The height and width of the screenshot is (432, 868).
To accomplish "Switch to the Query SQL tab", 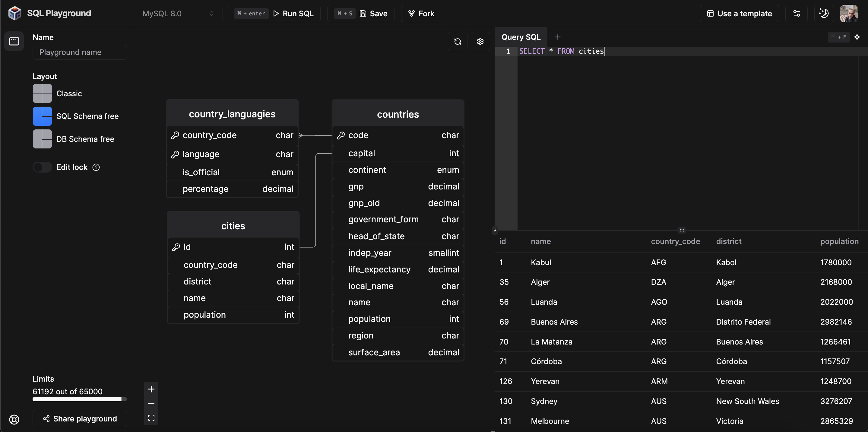I will pyautogui.click(x=521, y=37).
